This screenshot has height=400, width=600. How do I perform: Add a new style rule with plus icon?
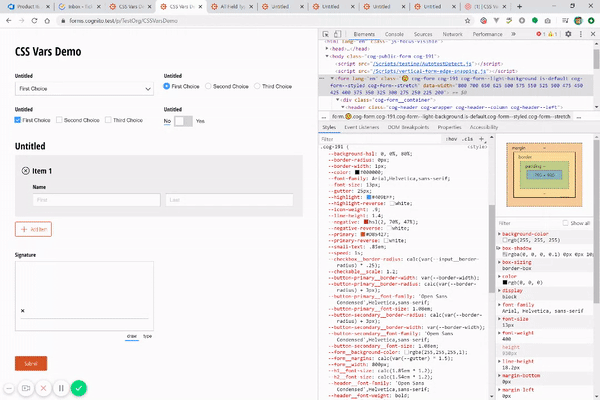pos(481,139)
